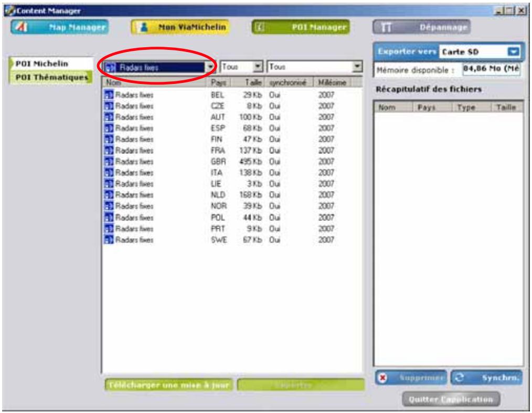Screen dimensions: 532x413
Task: Click Nom header in Récapitulatif table
Action: click(x=393, y=108)
